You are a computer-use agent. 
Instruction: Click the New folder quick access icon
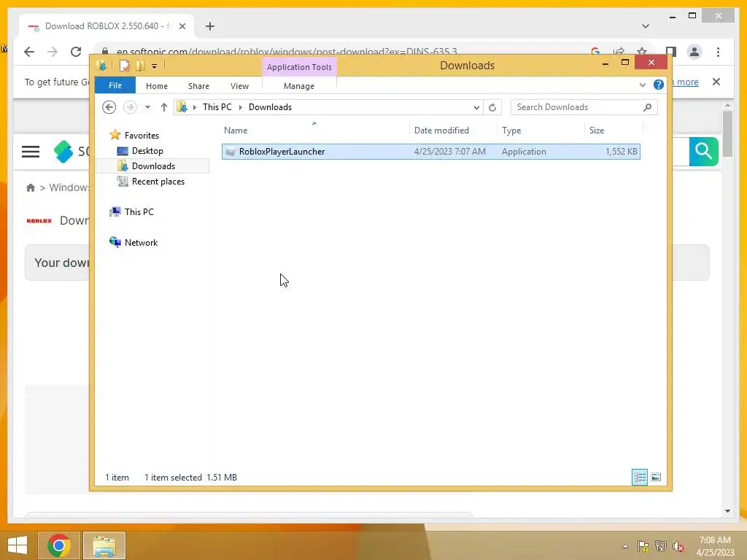(x=140, y=66)
